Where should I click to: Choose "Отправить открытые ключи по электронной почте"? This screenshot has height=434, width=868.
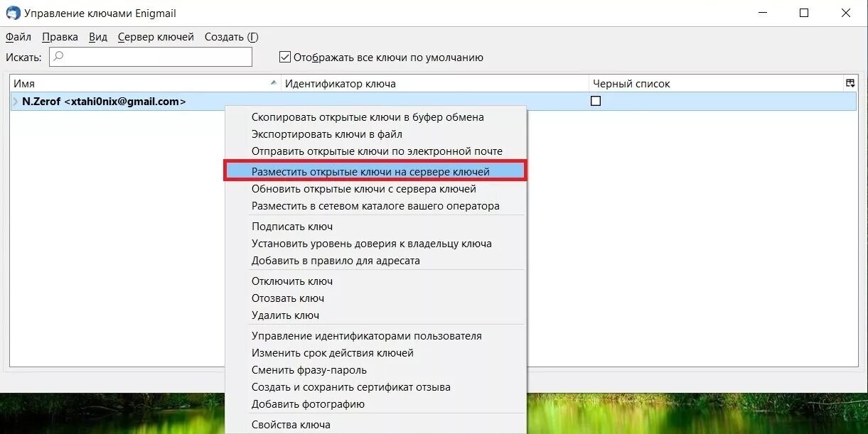coord(375,151)
